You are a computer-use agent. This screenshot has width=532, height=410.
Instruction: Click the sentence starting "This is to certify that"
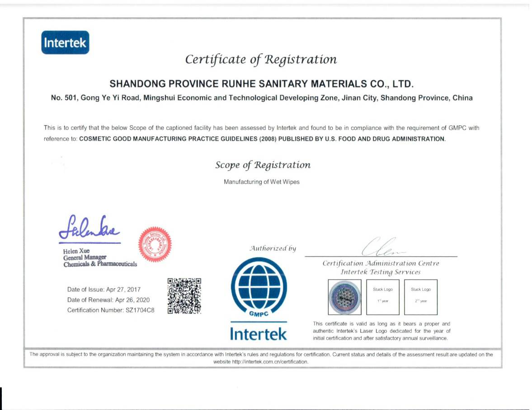pos(261,134)
